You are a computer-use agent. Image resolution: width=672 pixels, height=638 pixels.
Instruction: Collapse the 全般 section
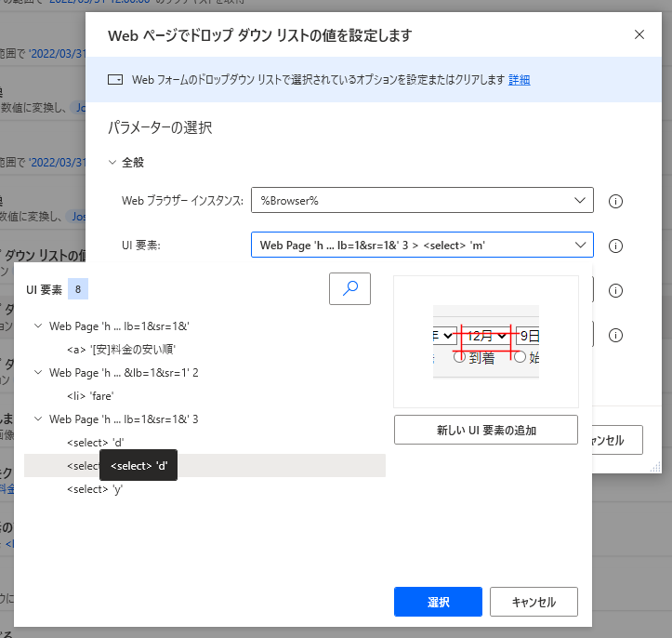coord(112,163)
